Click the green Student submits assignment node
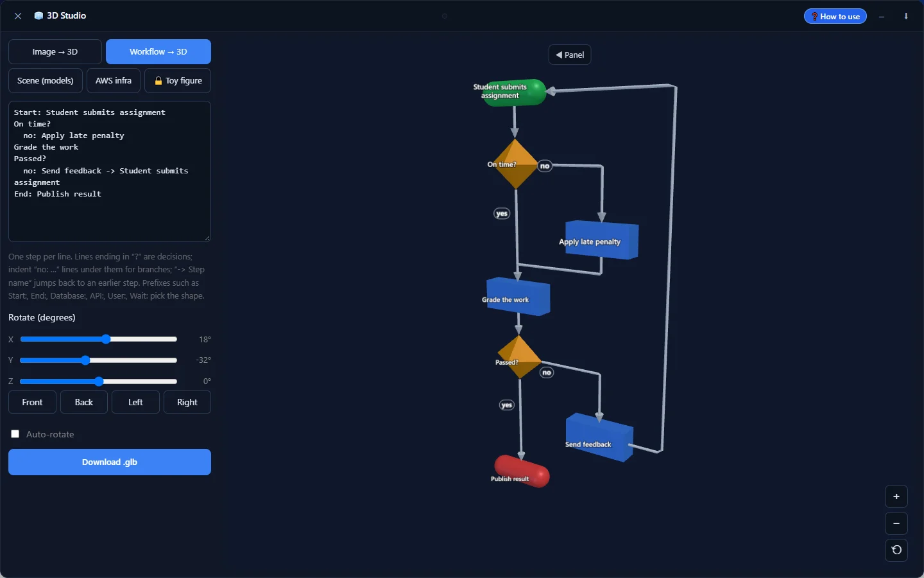This screenshot has width=924, height=578. pos(513,92)
